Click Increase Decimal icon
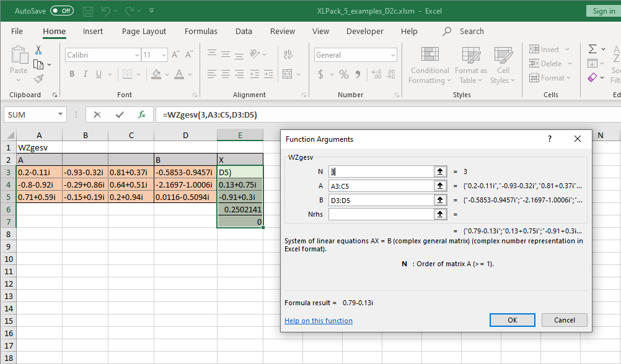621x364 pixels. (x=376, y=74)
